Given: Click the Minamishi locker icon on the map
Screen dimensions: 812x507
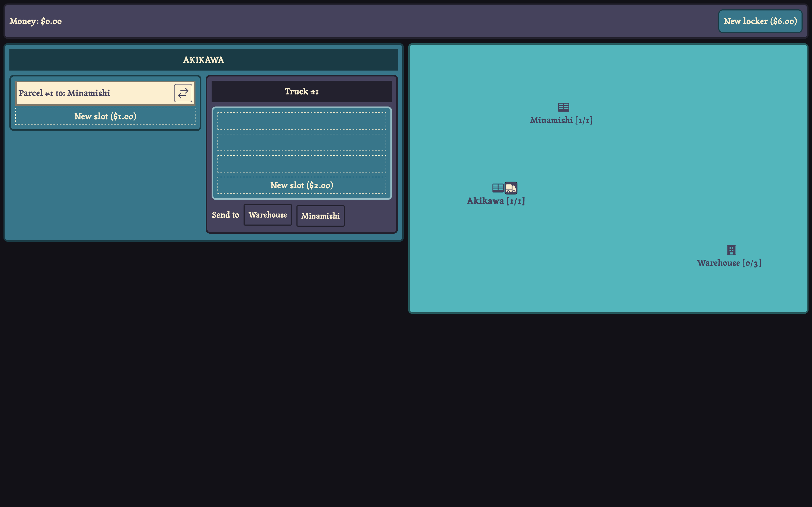Looking at the screenshot, I should [563, 107].
